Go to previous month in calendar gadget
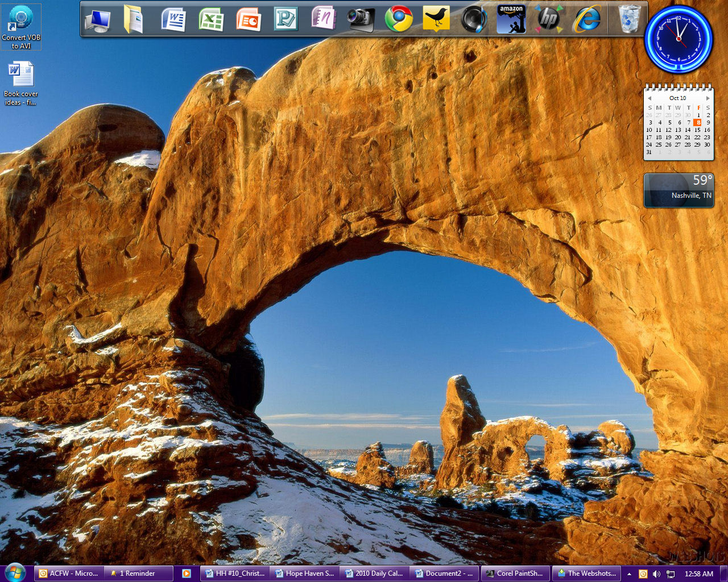 click(650, 98)
